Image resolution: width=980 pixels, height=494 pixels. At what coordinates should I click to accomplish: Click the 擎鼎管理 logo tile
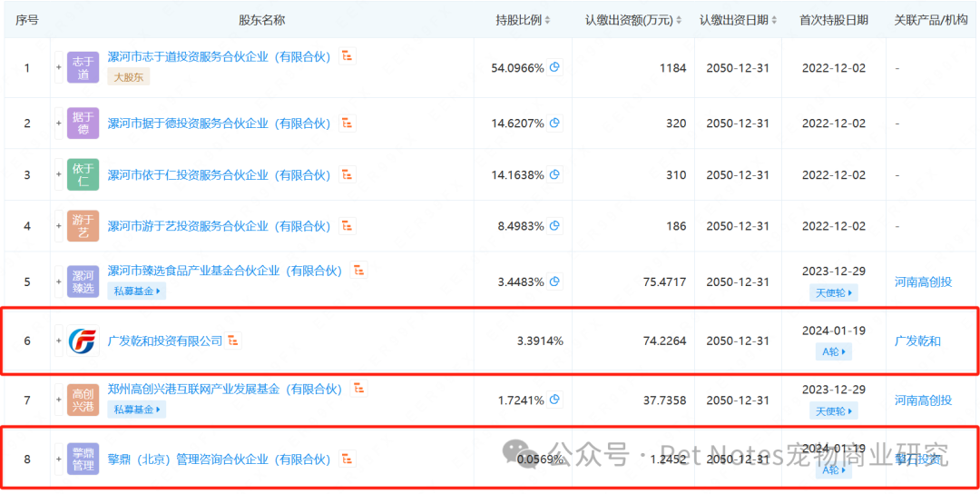point(83,459)
